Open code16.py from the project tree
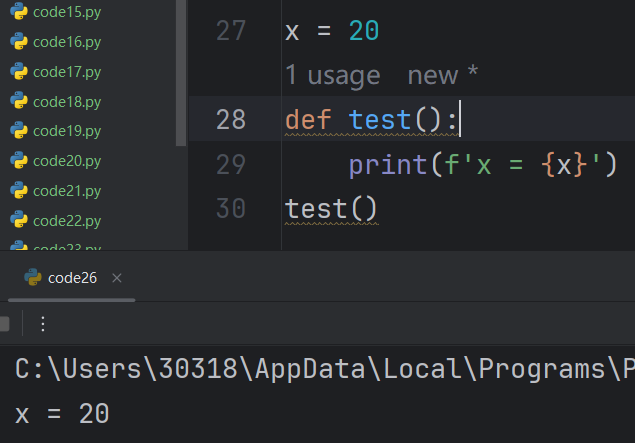Viewport: 635px width, 443px height. click(66, 42)
